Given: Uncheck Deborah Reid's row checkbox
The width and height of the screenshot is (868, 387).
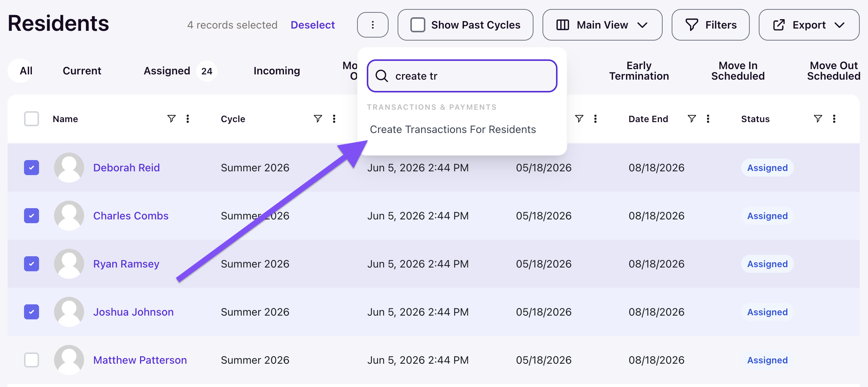Looking at the screenshot, I should click(x=32, y=168).
